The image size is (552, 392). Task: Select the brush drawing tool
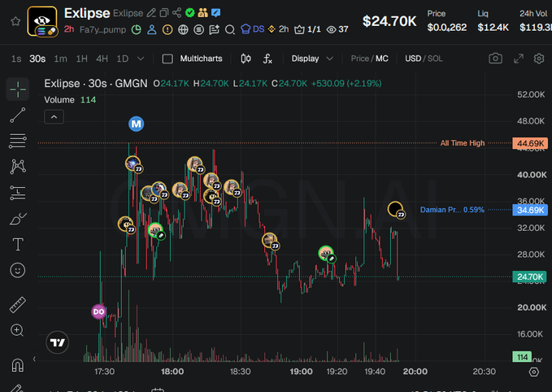coord(18,219)
